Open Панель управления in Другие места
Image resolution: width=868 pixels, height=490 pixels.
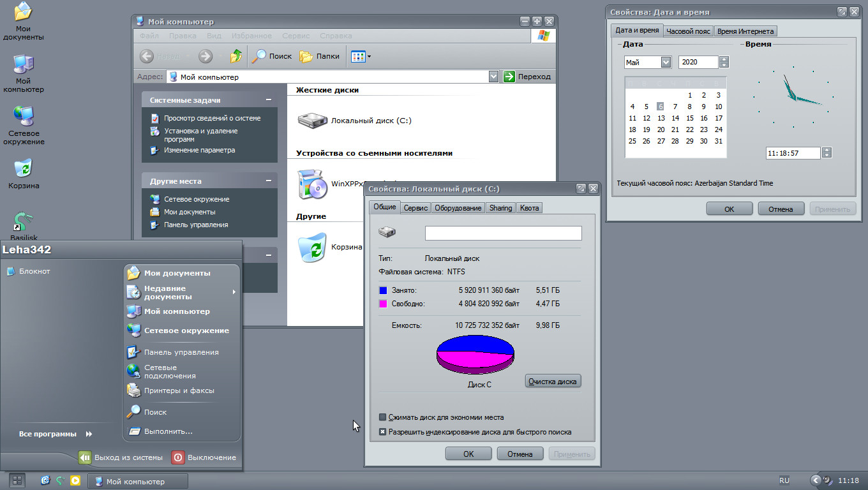click(x=195, y=225)
